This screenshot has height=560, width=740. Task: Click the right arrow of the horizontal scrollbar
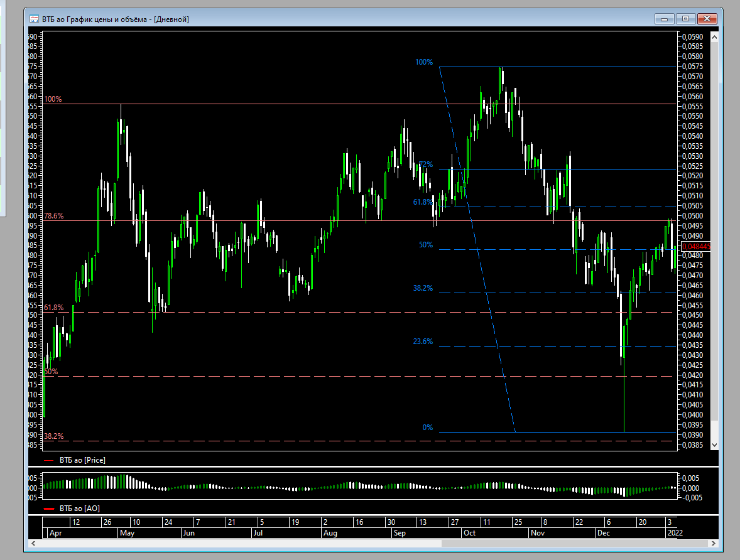(714, 544)
